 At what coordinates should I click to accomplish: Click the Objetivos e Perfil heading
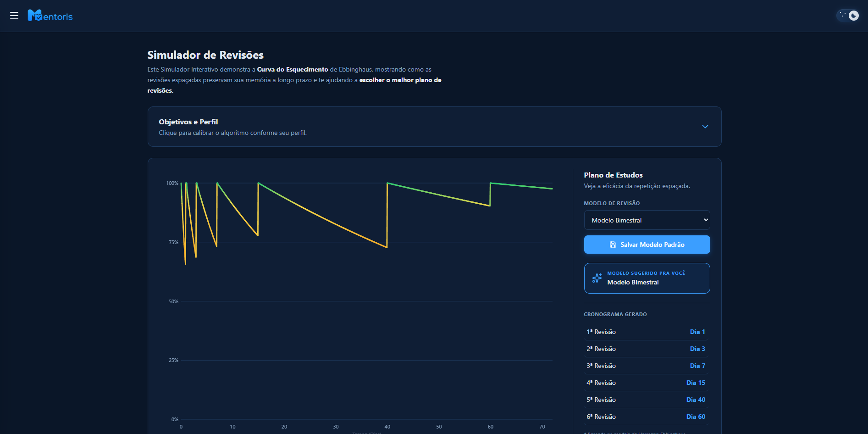[188, 122]
